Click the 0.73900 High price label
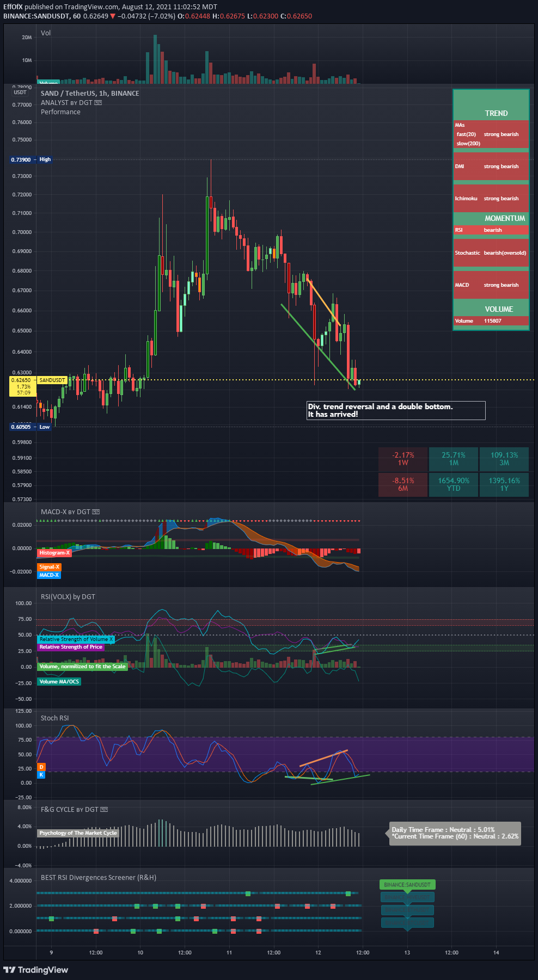Viewport: 538px width, 980px height. [31, 159]
